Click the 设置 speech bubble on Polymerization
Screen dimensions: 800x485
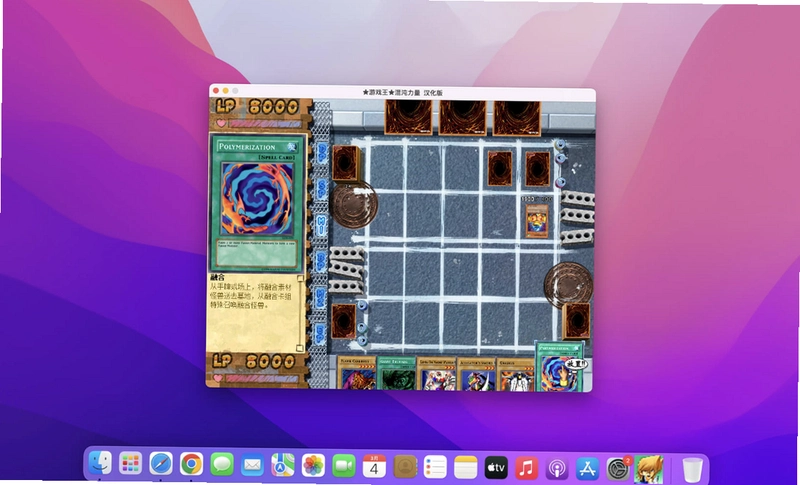tap(577, 364)
